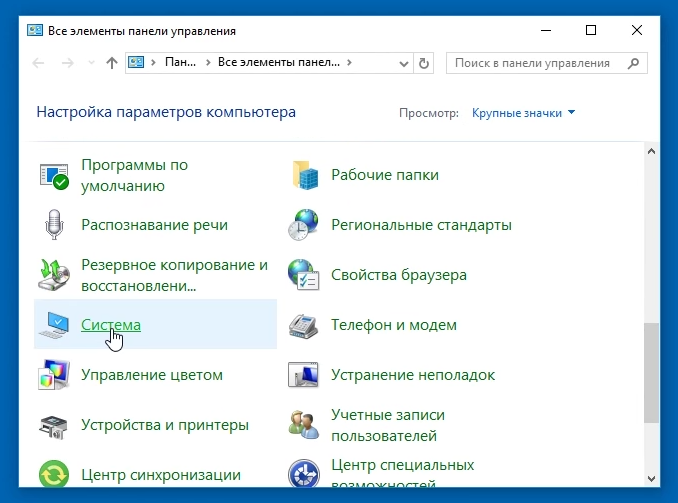Open the Система icon
The image size is (678, 503).
click(53, 325)
